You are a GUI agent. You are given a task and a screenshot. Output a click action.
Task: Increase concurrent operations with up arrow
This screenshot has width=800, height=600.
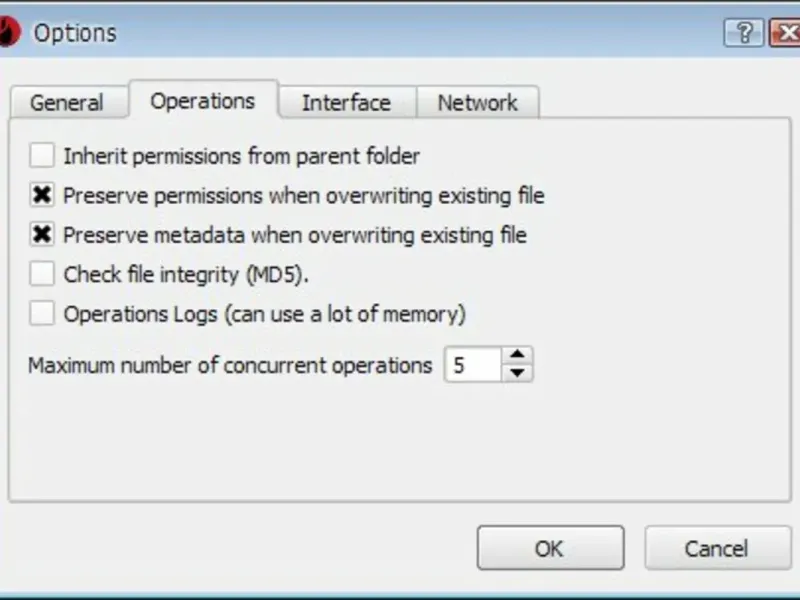tap(516, 355)
